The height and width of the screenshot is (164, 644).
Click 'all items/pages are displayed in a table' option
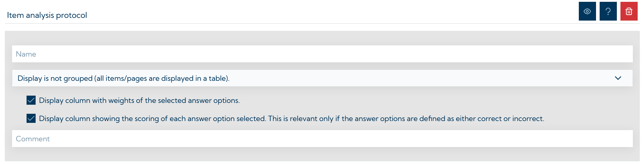point(162,78)
